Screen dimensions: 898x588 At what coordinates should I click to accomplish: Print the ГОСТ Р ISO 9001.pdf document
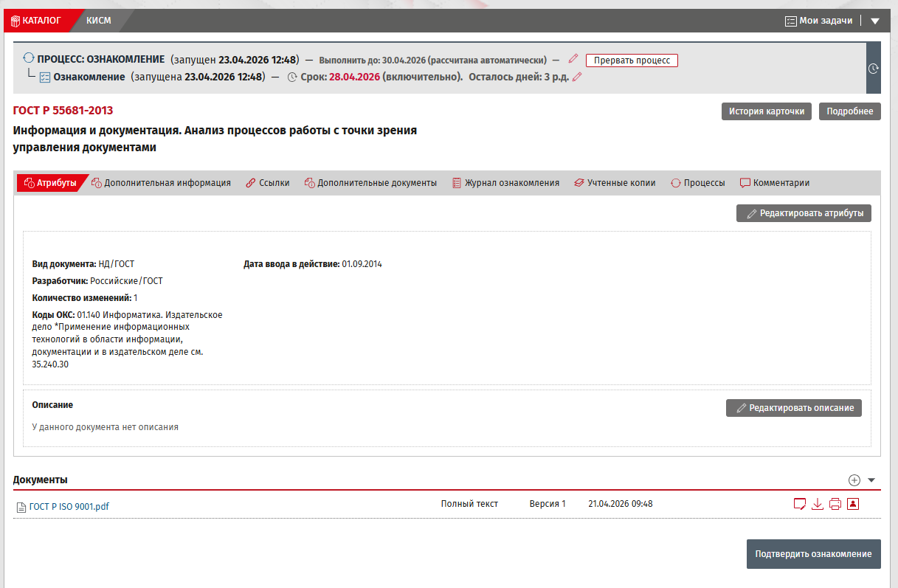835,505
